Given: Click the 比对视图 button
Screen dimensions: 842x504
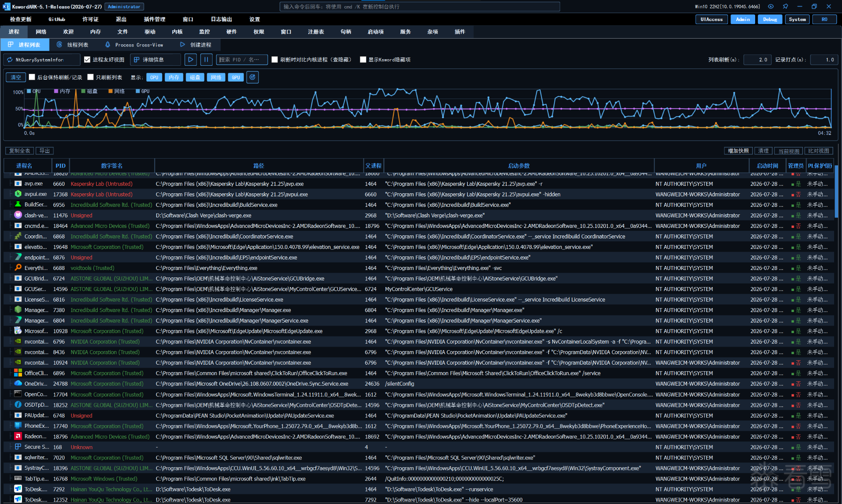Looking at the screenshot, I should click(818, 151).
